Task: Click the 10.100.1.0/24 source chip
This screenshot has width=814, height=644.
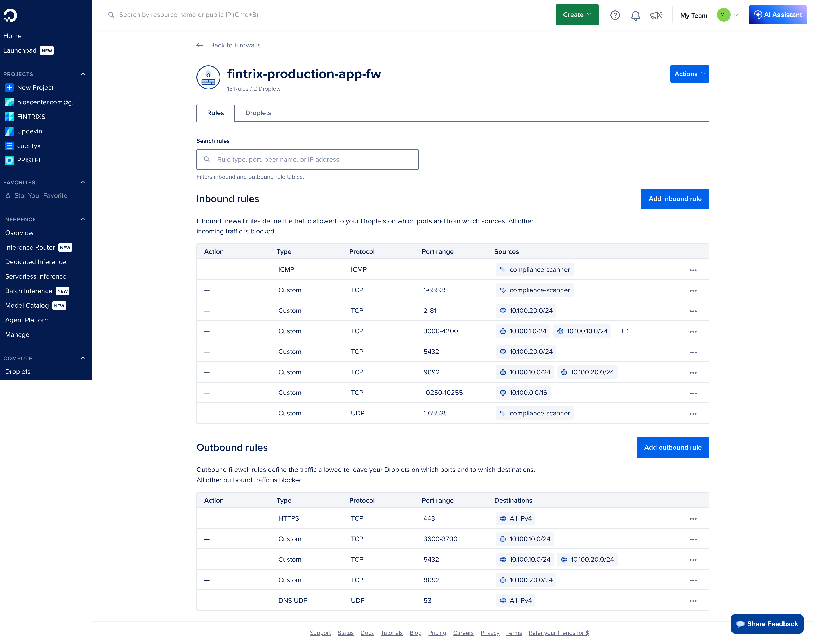Action: [523, 331]
